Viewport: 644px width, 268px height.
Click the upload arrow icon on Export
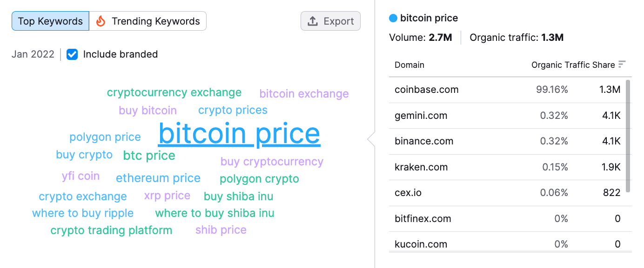313,21
